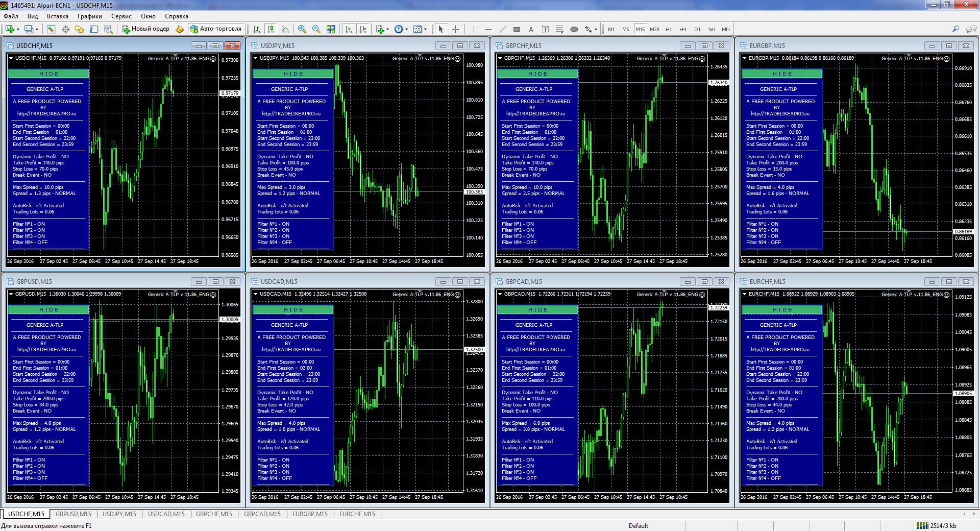The height and width of the screenshot is (531, 980).
Task: Zoom out of the chart
Action: click(316, 29)
